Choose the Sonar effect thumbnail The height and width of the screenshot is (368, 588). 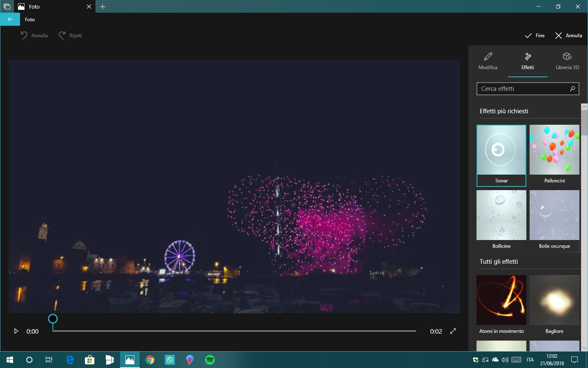501,155
